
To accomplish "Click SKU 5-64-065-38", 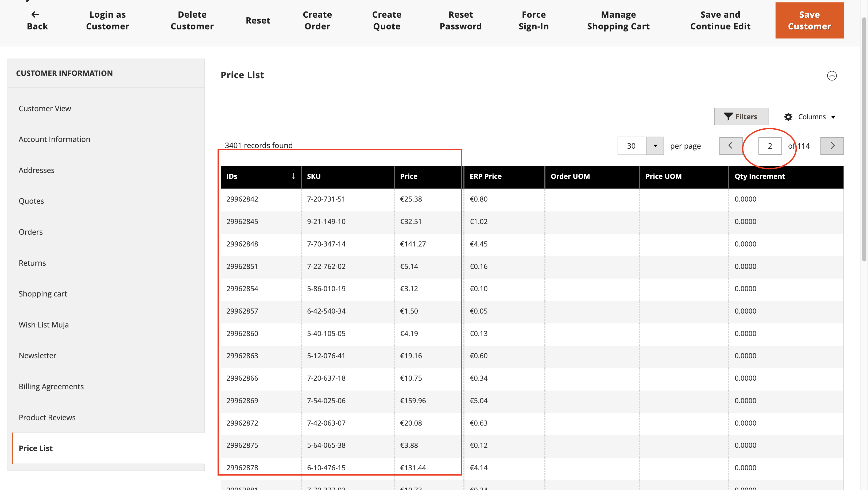I will click(x=326, y=445).
